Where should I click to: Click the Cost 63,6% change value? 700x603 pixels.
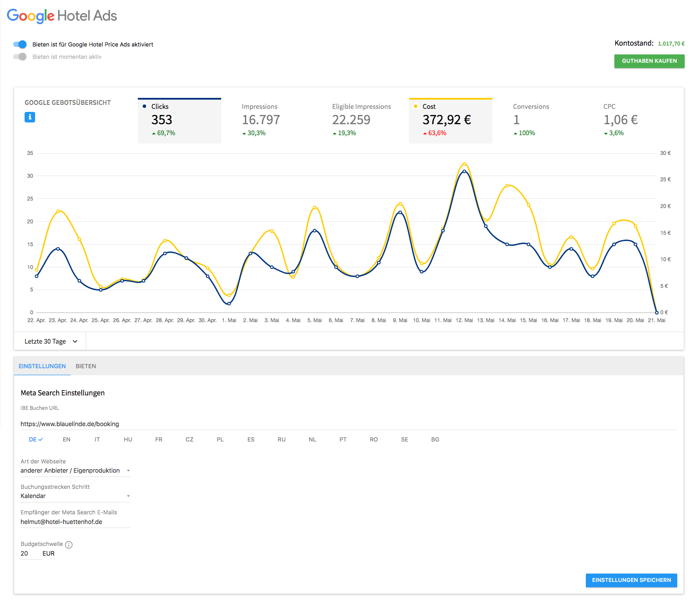437,133
